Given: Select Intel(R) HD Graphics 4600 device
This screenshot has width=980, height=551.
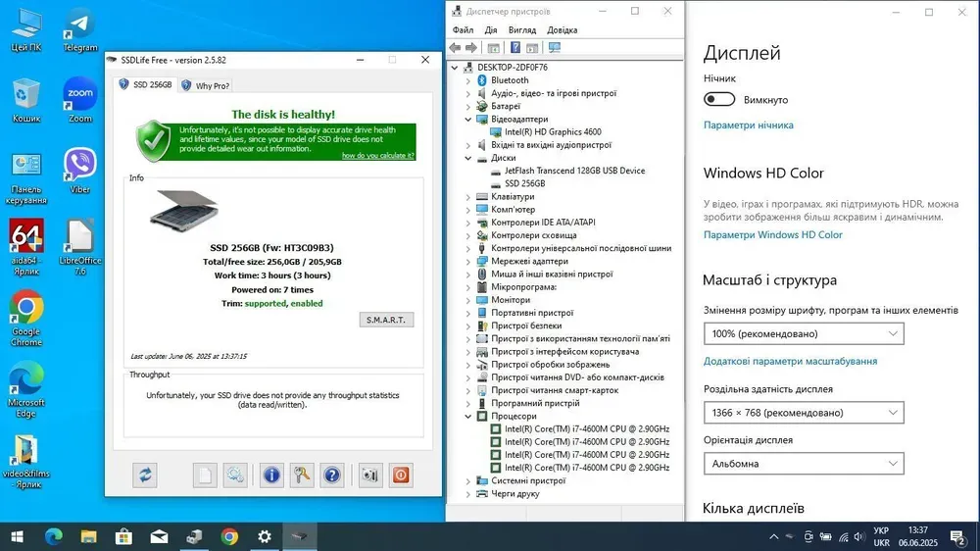Looking at the screenshot, I should [552, 131].
